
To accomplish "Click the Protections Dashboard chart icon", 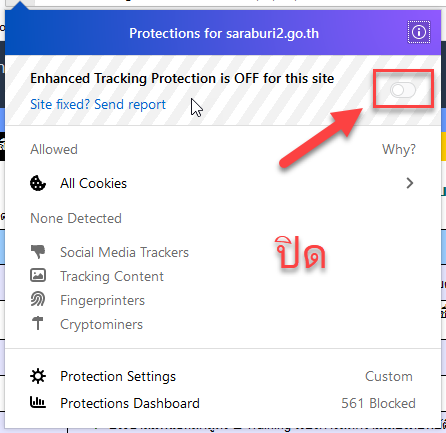I will pos(38,402).
